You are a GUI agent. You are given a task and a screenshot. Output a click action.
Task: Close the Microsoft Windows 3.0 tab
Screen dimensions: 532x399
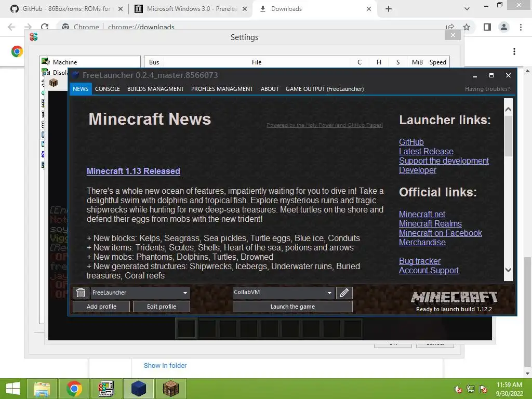[245, 9]
